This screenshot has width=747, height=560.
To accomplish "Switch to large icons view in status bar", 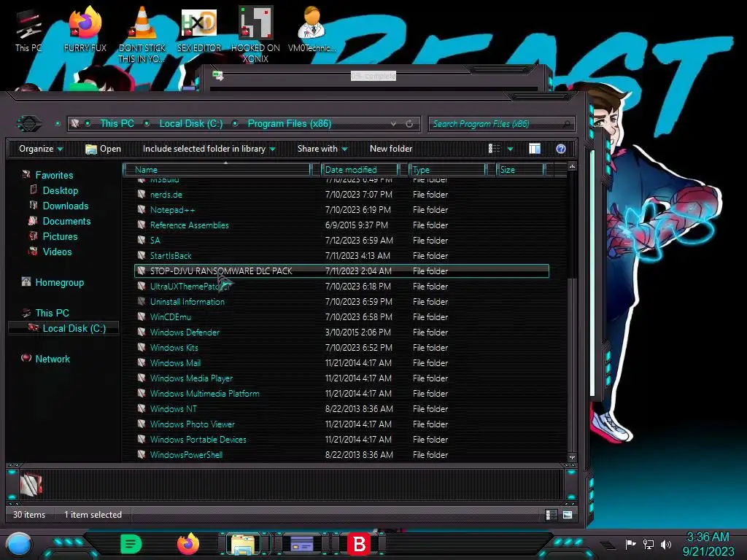I will [x=568, y=515].
